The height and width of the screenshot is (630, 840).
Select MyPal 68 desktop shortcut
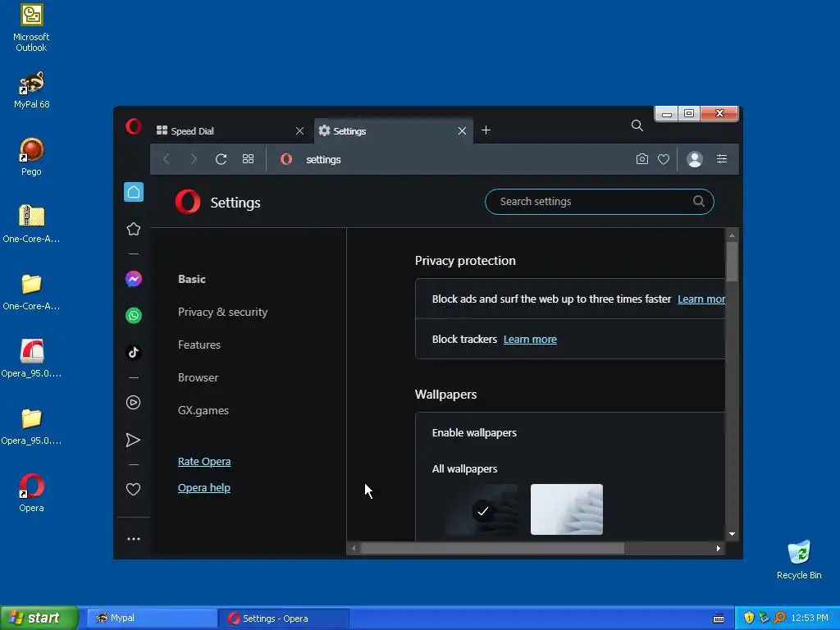point(31,90)
